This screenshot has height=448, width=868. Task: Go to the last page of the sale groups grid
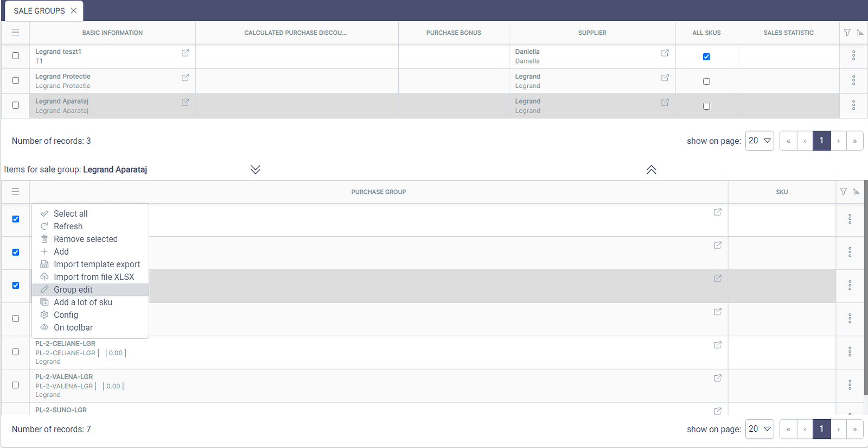pyautogui.click(x=854, y=141)
